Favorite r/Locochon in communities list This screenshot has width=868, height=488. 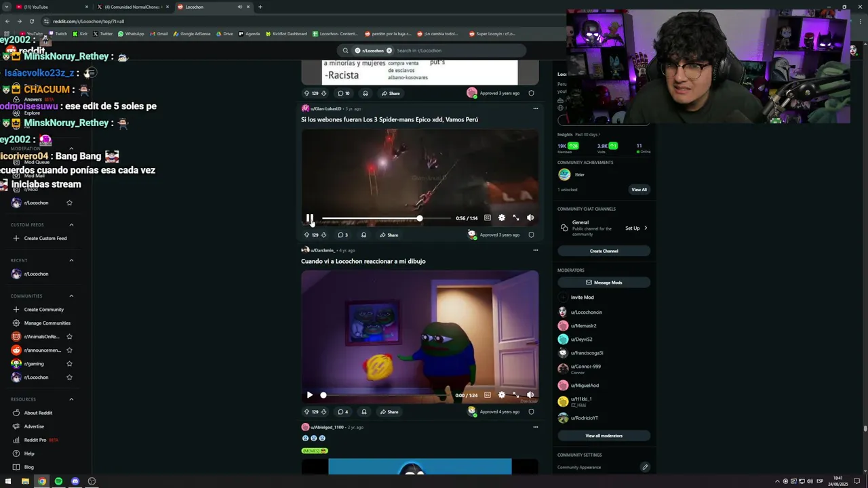pos(69,378)
